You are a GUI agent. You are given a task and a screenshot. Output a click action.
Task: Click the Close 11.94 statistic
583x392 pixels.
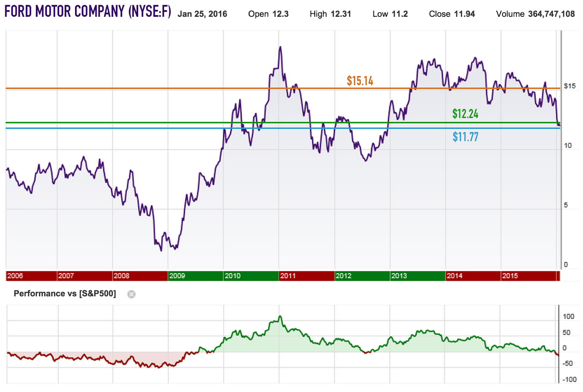pos(452,14)
